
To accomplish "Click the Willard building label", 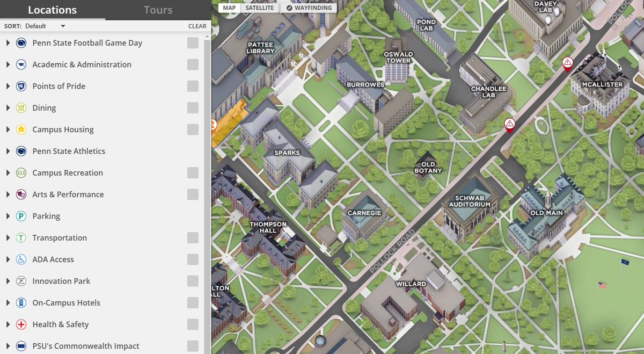I will [411, 284].
